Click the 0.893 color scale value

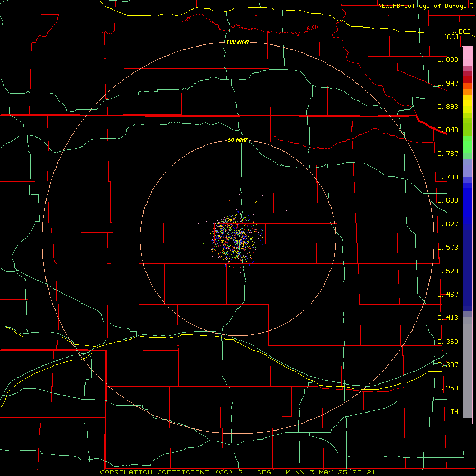pos(448,106)
